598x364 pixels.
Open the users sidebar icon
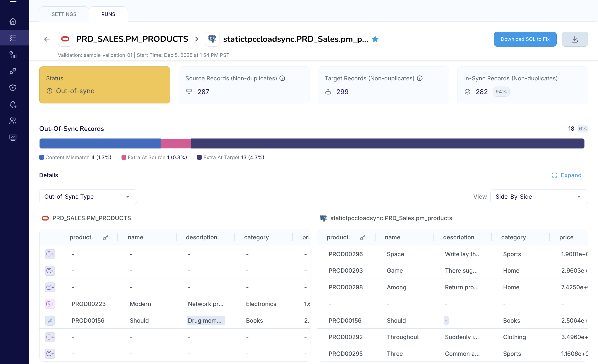[x=13, y=121]
